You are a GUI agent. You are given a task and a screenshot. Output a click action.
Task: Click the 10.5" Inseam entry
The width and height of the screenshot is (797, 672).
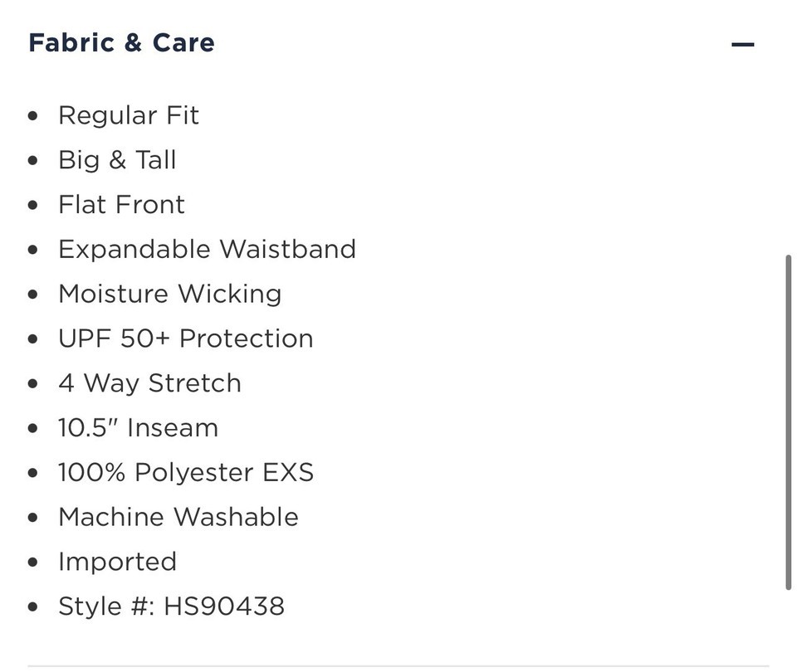(x=138, y=428)
